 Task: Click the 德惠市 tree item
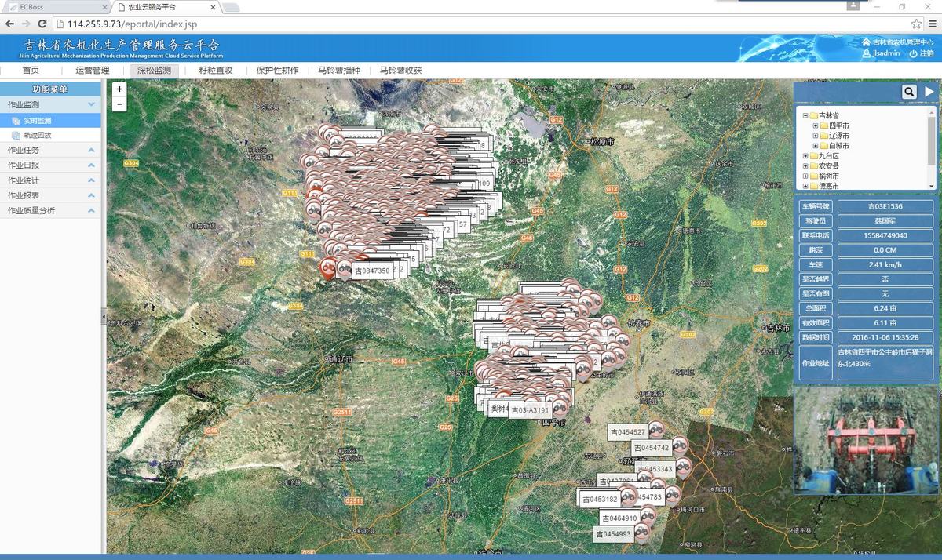click(829, 186)
